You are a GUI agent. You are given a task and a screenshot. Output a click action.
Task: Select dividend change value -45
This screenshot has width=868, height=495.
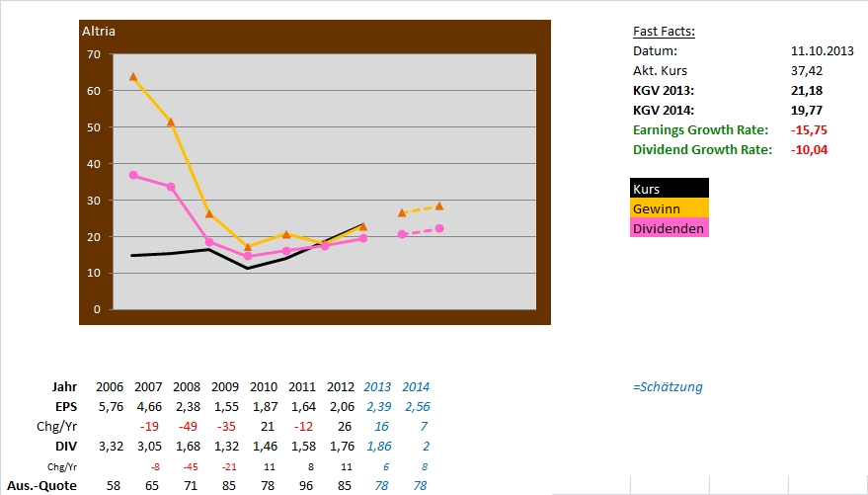191,466
